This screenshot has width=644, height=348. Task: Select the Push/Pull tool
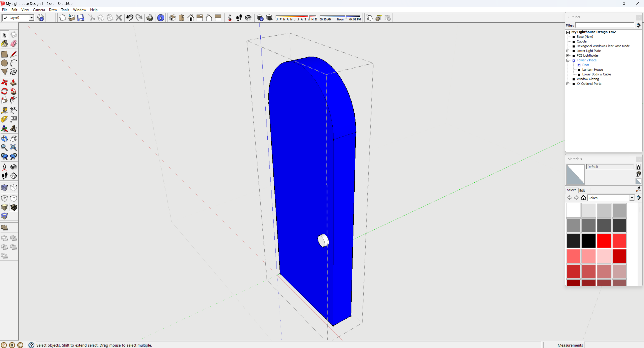[13, 82]
